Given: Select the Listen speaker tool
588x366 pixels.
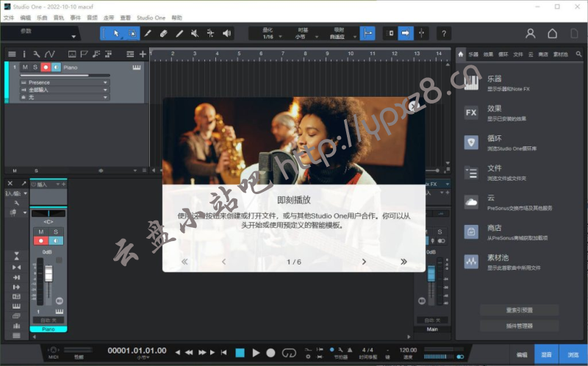Looking at the screenshot, I should coord(226,33).
